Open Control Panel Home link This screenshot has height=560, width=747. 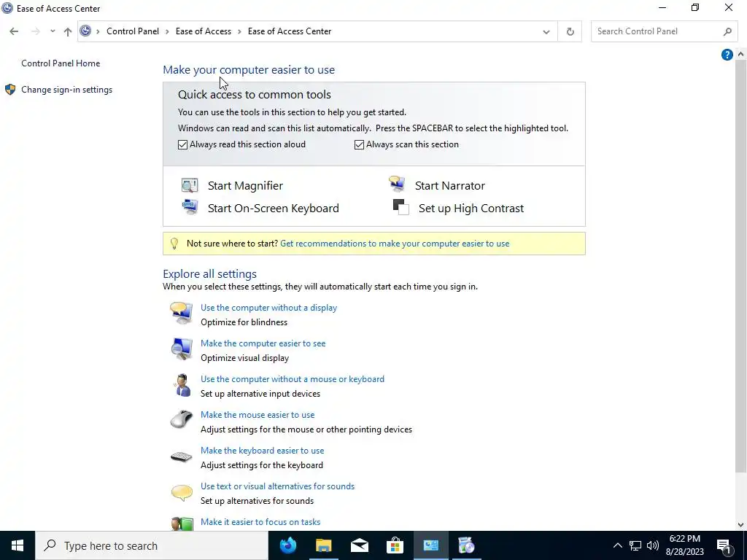tap(61, 63)
